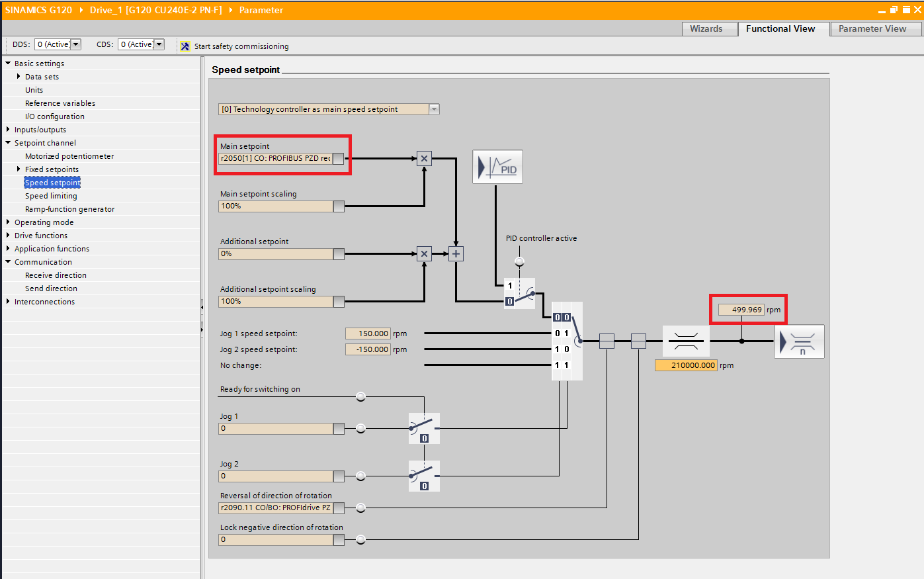Screen dimensions: 924x579
Task: Select Ramp-function generator tree item
Action: point(70,209)
